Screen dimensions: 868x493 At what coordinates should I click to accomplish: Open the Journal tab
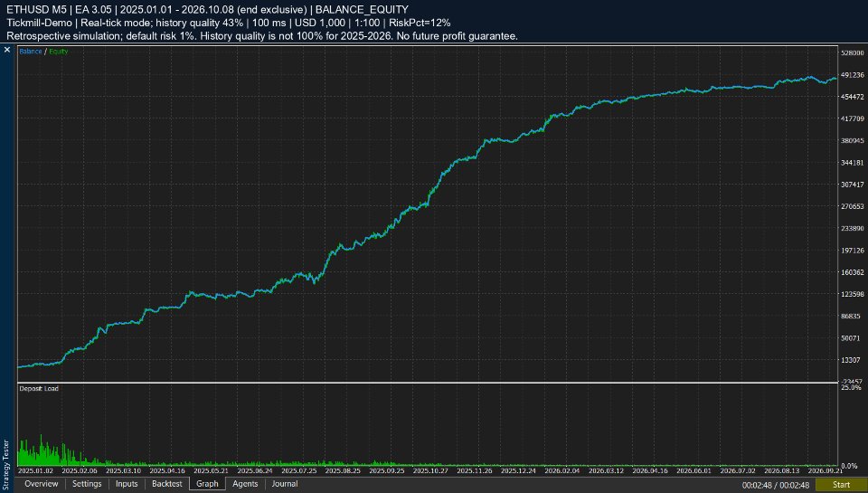click(285, 484)
